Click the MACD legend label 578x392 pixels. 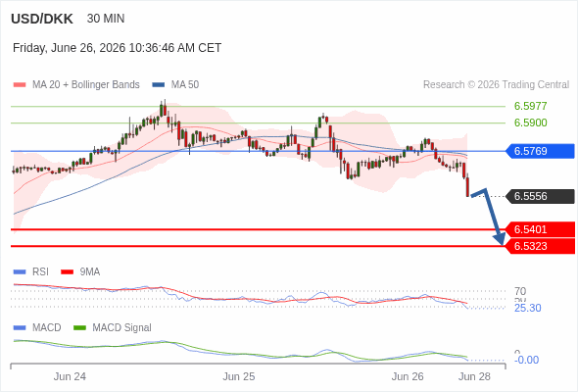coord(47,327)
